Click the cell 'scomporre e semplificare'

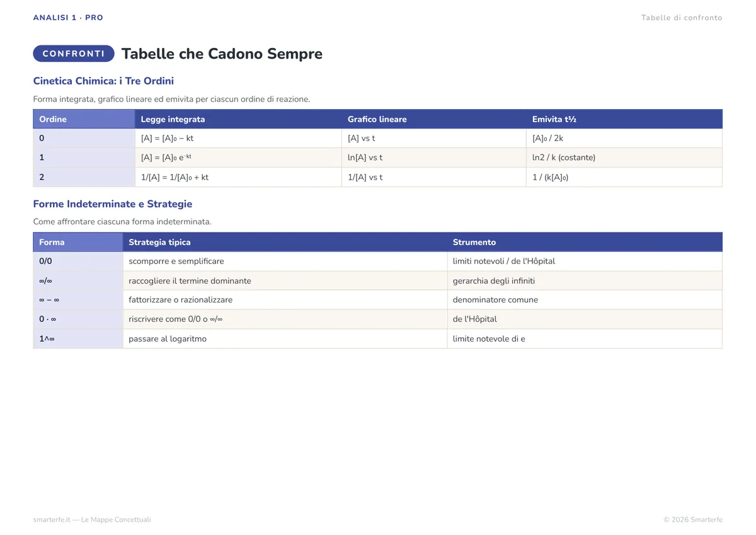[x=285, y=261]
